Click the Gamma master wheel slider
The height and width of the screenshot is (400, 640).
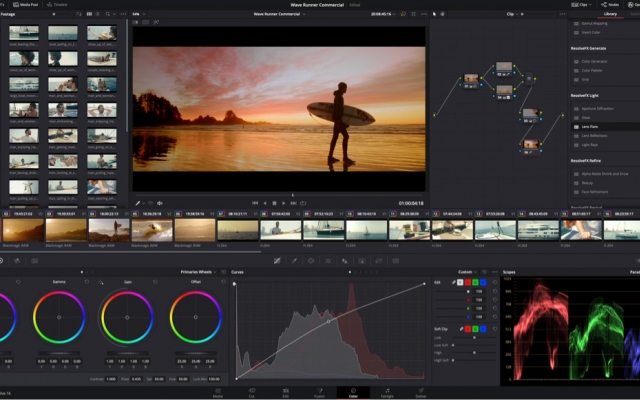(59, 353)
